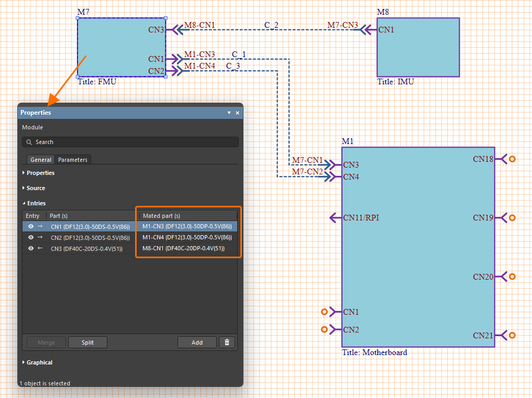
Task: Open the Properties panel options dropdown arrow
Action: coord(229,113)
